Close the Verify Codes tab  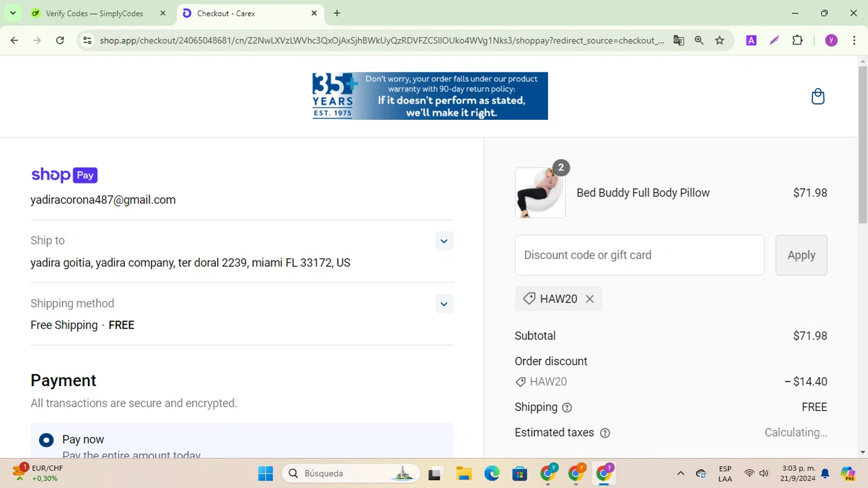(x=163, y=13)
